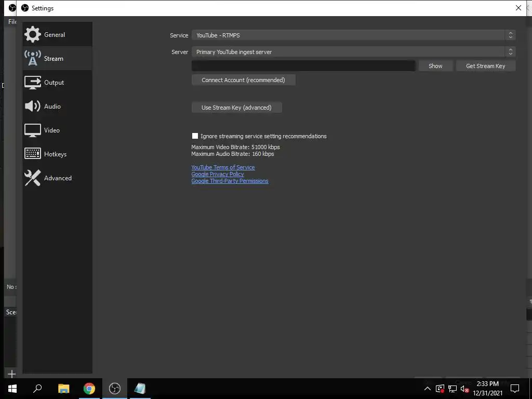Click the Maximum Audio Bitrate 160 kbps text

232,154
